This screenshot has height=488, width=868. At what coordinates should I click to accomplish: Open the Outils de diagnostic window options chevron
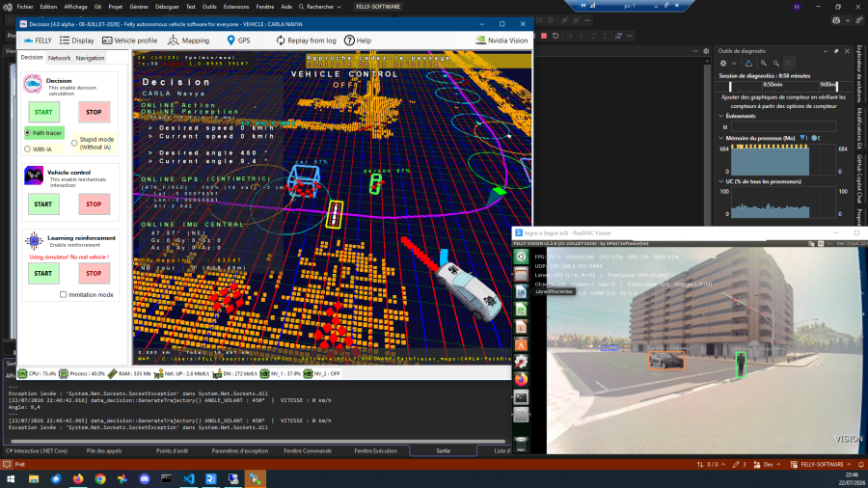tap(826, 51)
